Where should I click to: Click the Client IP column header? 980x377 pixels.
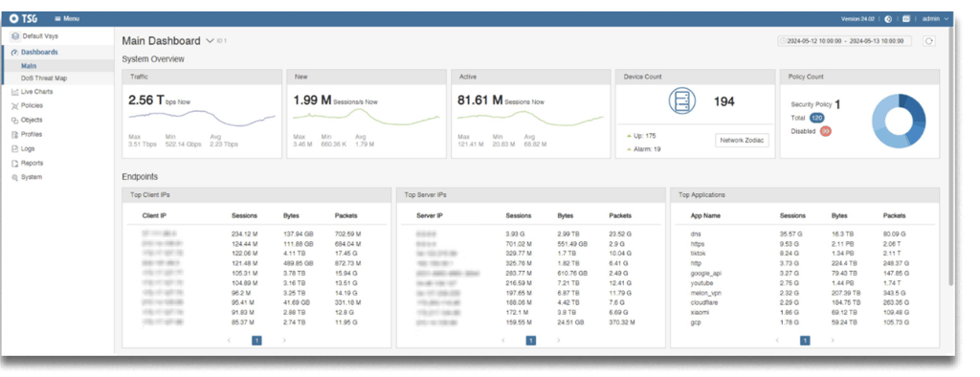coord(154,215)
